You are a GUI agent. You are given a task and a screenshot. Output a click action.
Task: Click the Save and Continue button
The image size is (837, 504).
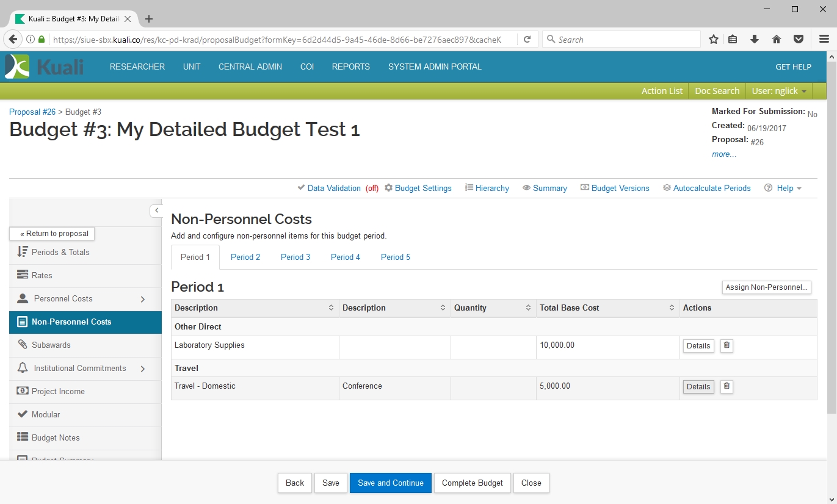(x=391, y=483)
